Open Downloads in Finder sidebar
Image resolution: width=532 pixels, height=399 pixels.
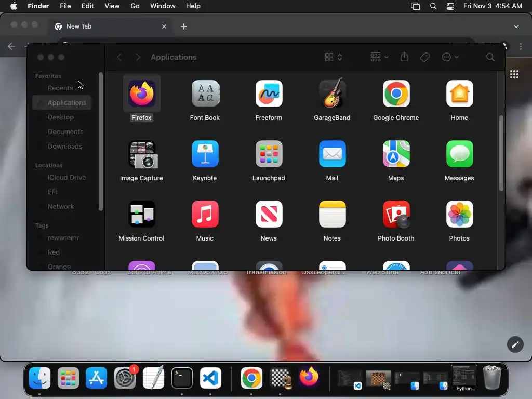(62, 146)
